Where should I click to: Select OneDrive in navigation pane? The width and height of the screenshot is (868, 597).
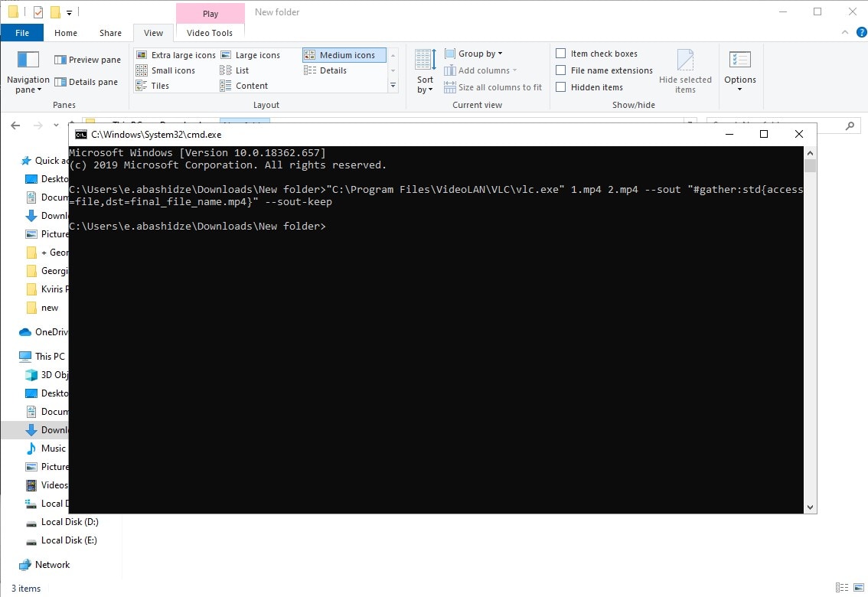[x=44, y=332]
